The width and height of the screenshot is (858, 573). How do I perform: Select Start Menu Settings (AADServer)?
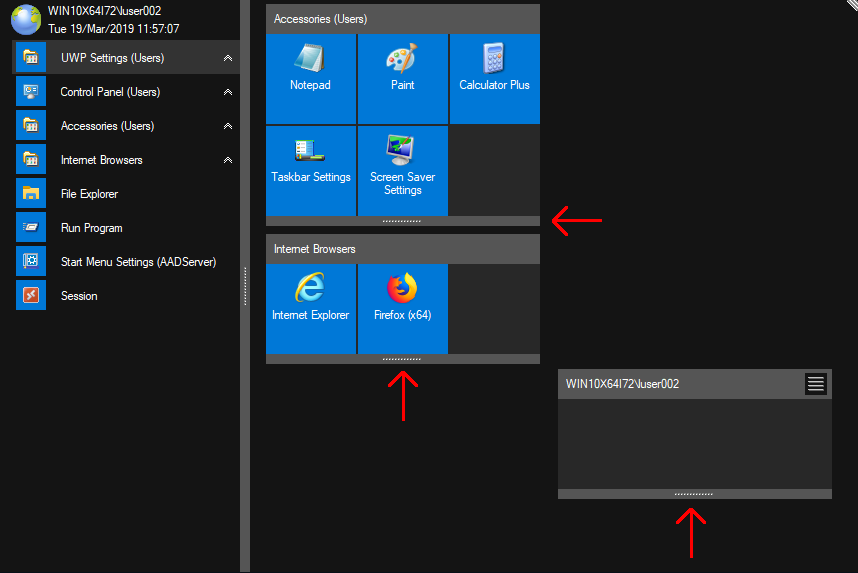[138, 262]
